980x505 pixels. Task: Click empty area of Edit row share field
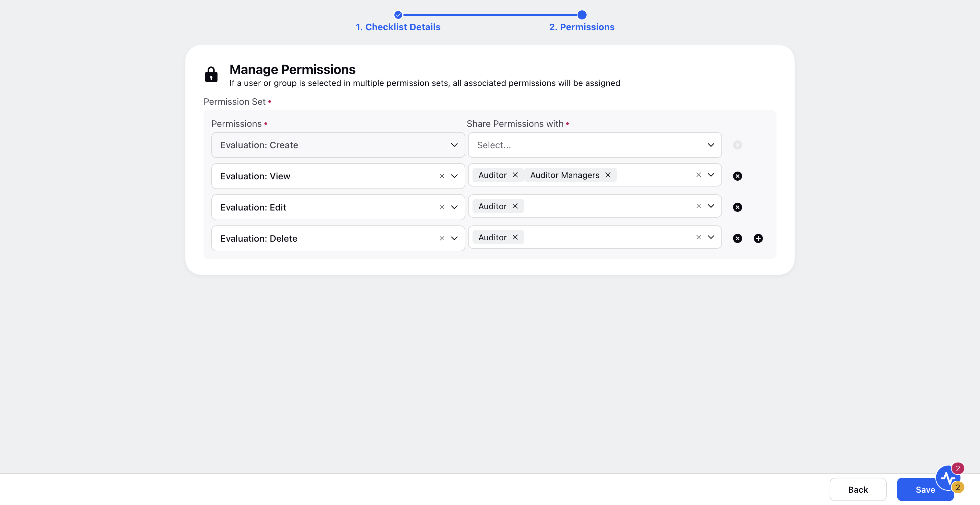click(609, 206)
